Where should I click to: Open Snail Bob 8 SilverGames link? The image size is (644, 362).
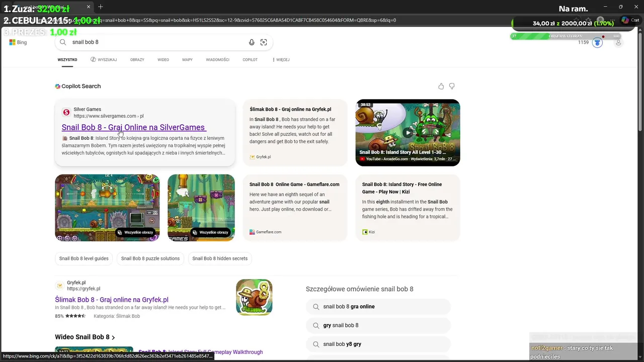(x=133, y=127)
